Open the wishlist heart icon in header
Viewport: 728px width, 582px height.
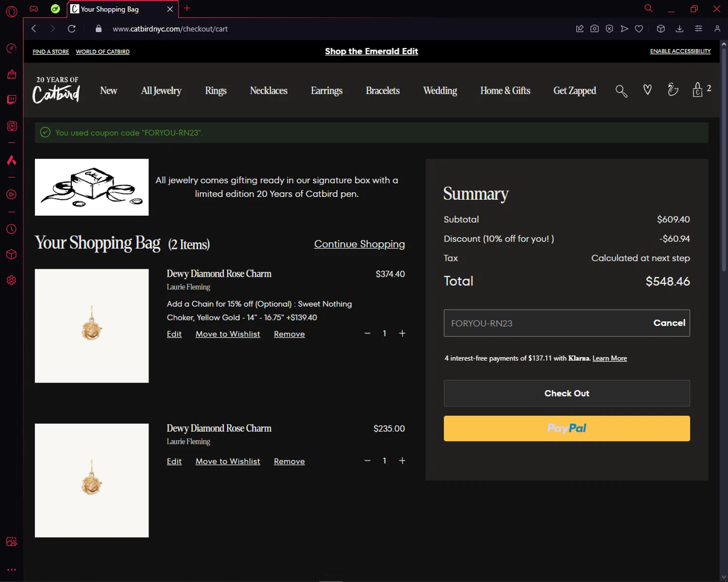pos(647,90)
